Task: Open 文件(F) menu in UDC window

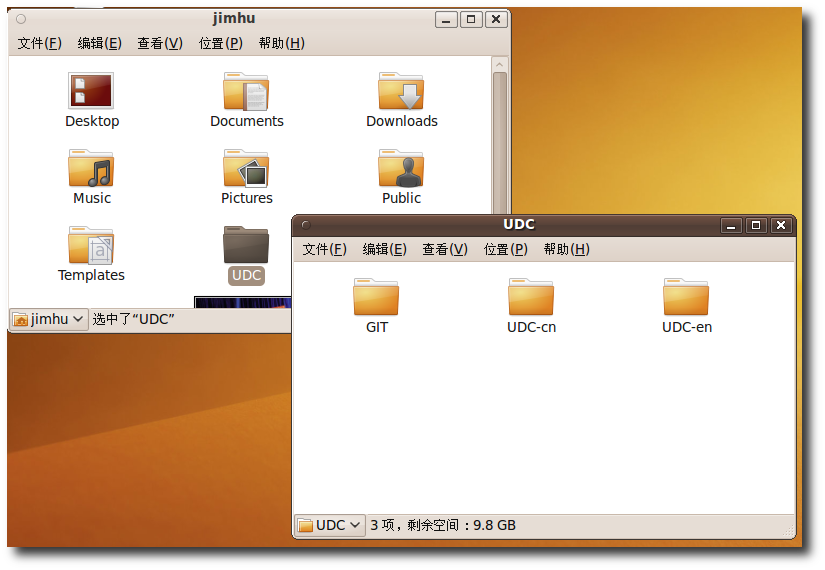Action: click(324, 249)
